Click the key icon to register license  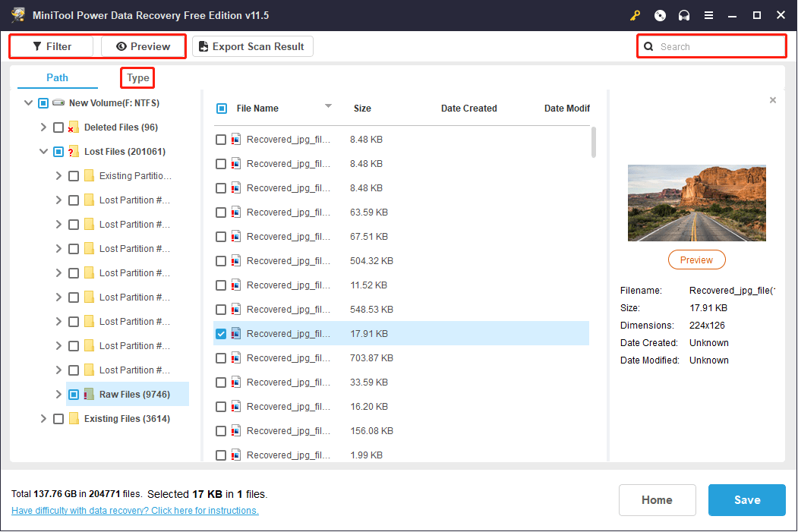pos(635,15)
